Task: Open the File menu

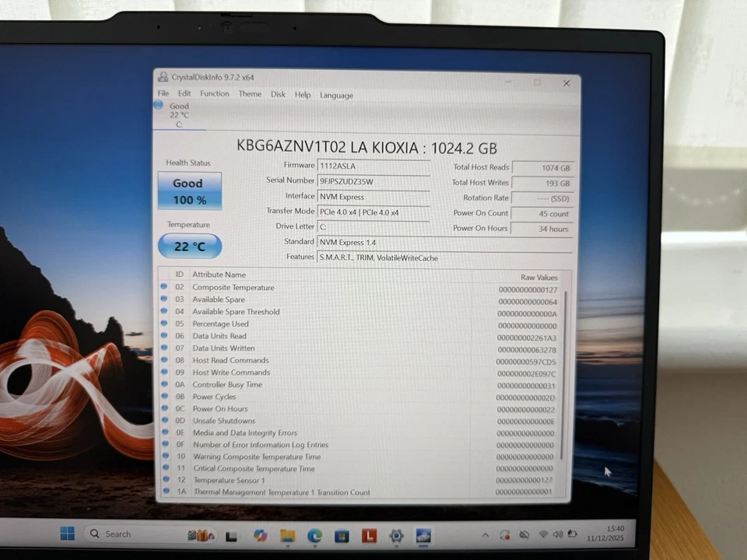Action: [163, 93]
